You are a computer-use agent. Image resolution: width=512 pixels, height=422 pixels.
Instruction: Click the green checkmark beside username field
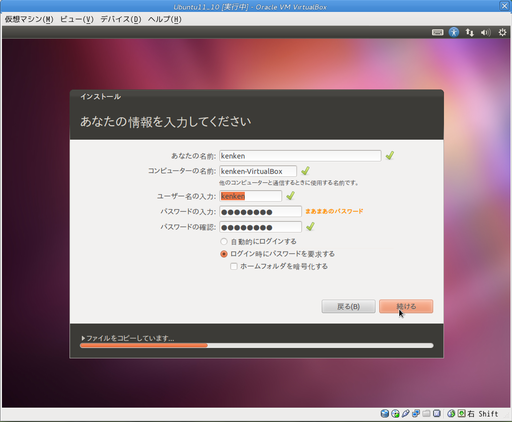291,195
